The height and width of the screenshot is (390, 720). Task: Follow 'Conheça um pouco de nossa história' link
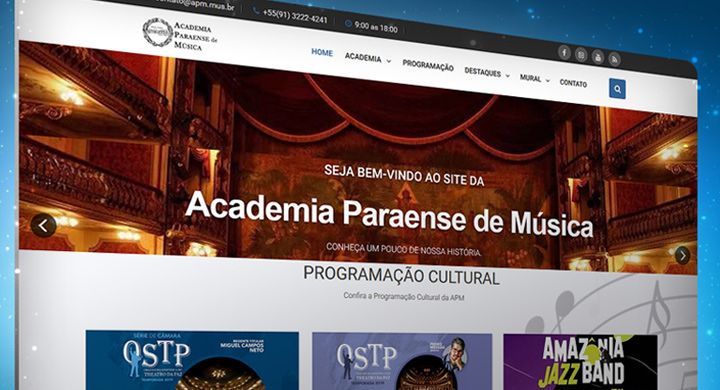coord(404,249)
